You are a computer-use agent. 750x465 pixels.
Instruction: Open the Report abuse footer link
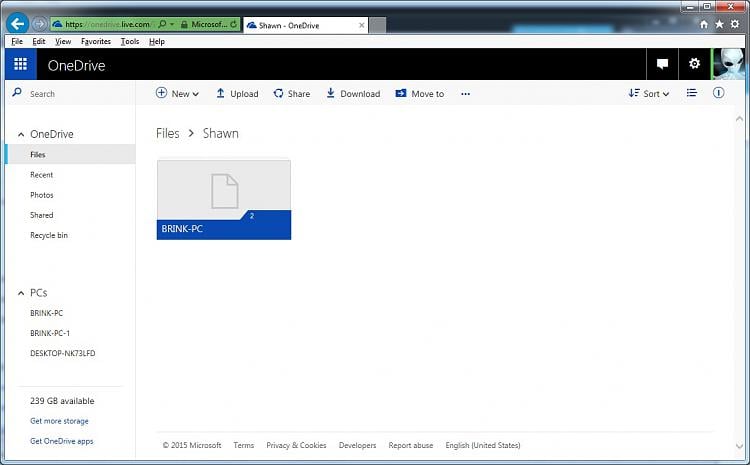[410, 445]
